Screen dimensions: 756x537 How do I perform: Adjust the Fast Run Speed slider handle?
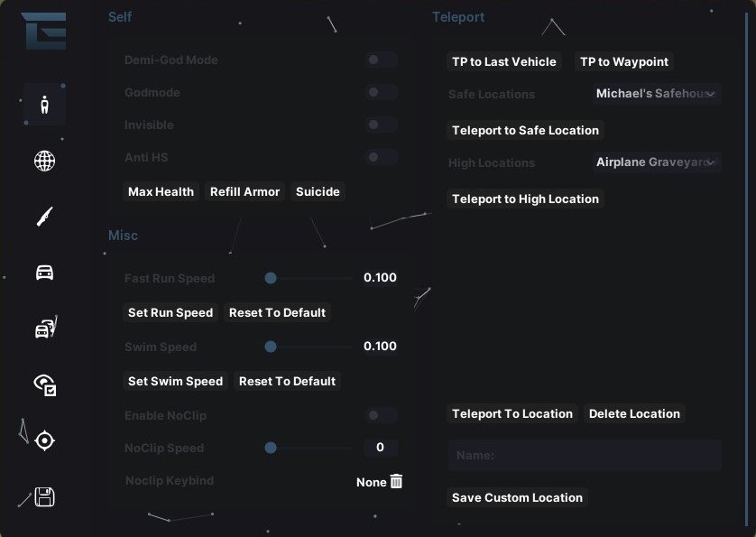pos(271,278)
